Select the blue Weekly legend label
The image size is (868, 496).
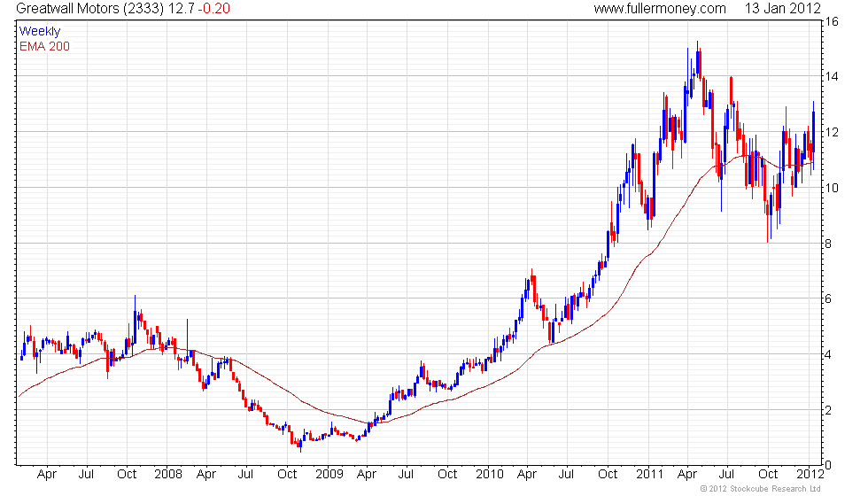[39, 32]
